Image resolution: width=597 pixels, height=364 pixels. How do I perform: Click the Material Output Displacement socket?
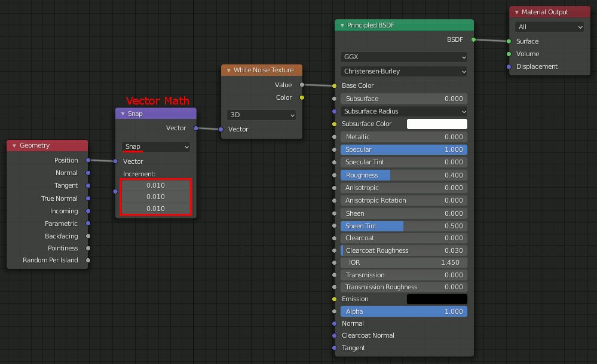(x=509, y=66)
